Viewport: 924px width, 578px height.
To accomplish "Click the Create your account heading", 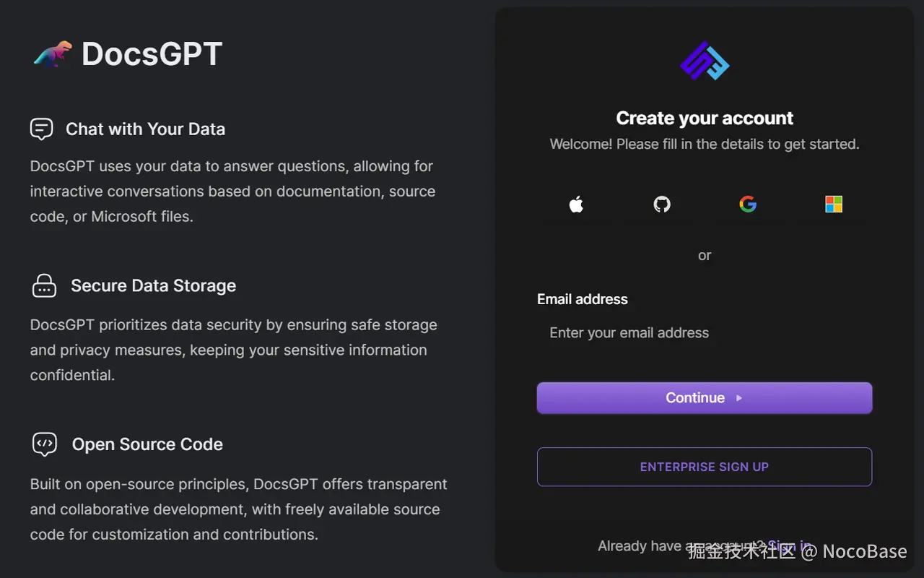I will point(705,118).
